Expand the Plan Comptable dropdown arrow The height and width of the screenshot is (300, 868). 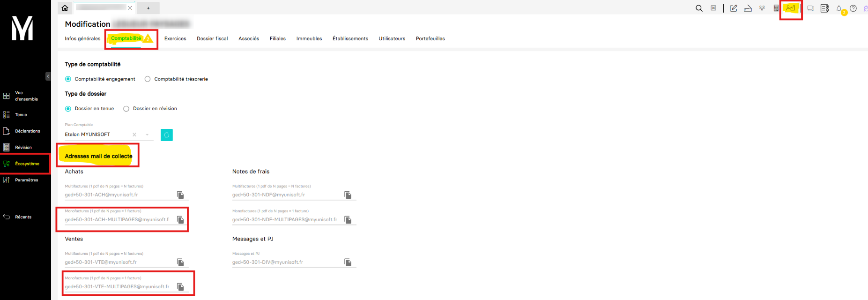pos(147,135)
